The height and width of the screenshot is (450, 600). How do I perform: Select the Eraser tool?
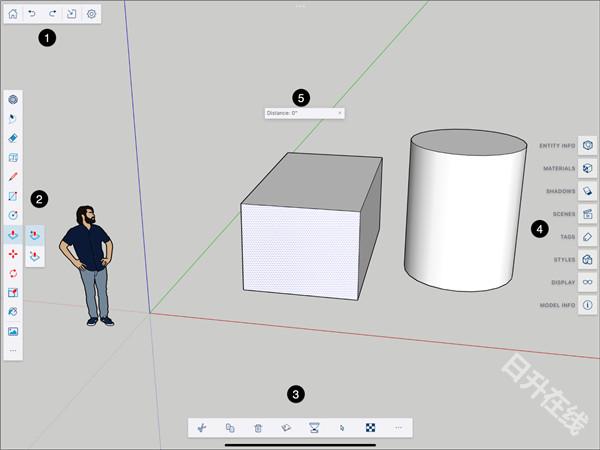pos(13,138)
